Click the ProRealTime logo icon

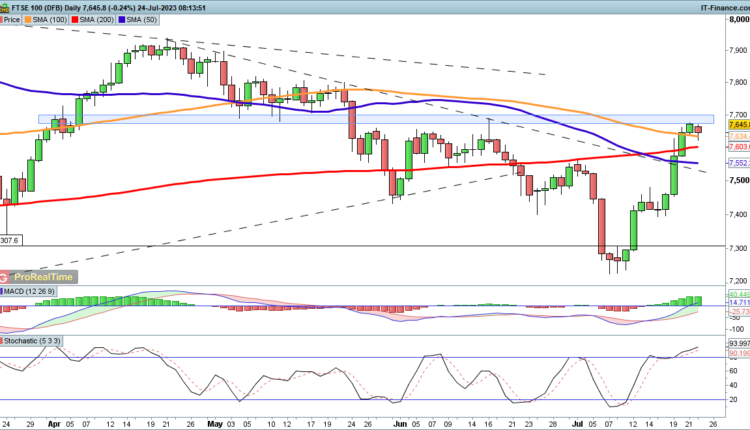[6, 276]
